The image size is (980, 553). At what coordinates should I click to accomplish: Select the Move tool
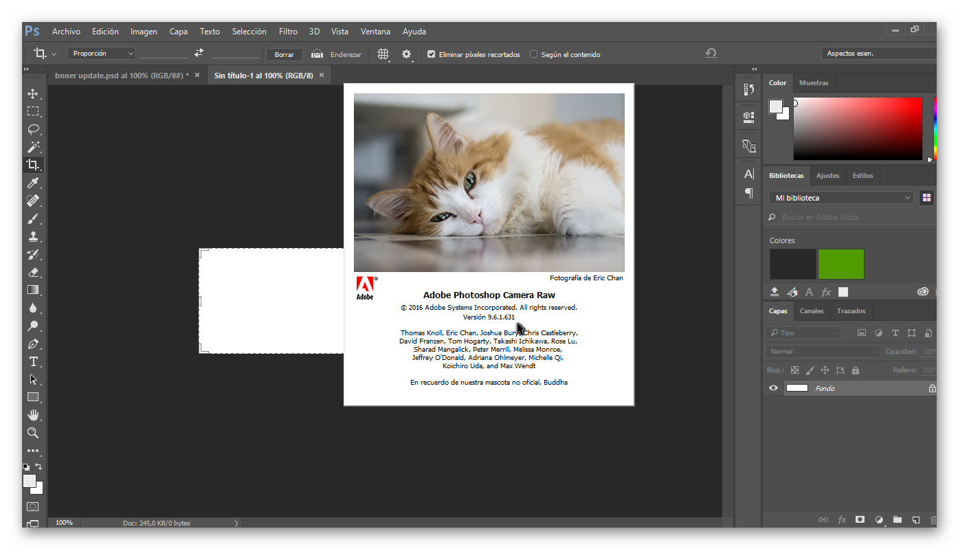point(33,93)
